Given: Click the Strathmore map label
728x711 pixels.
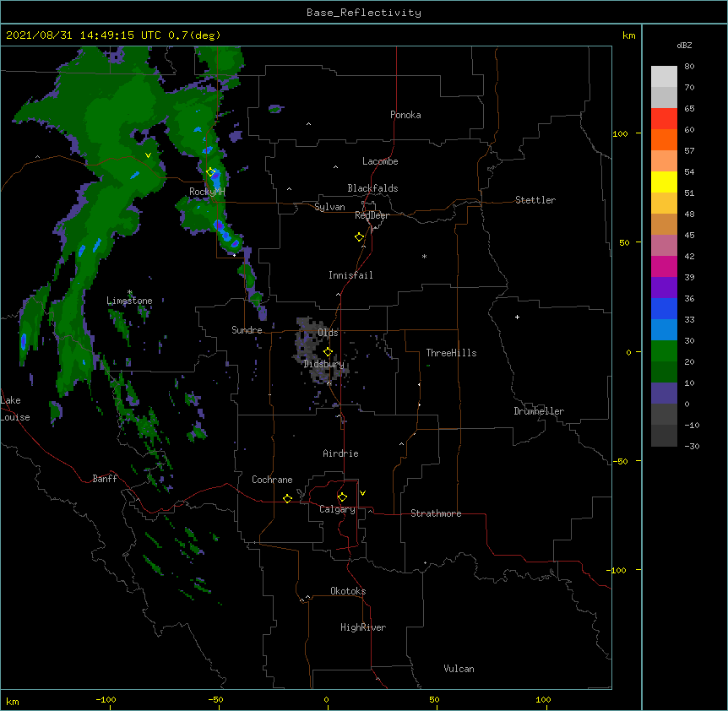Looking at the screenshot, I should 436,513.
